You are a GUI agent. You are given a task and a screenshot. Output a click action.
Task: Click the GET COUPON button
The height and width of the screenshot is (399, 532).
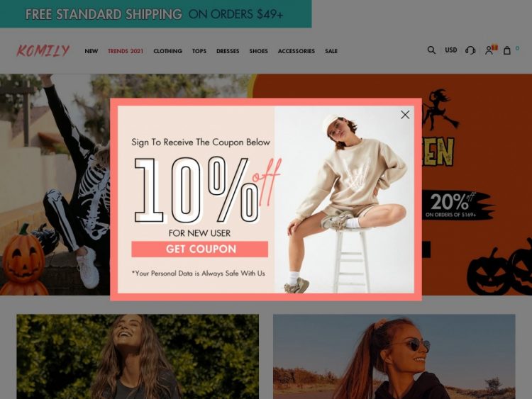(200, 249)
